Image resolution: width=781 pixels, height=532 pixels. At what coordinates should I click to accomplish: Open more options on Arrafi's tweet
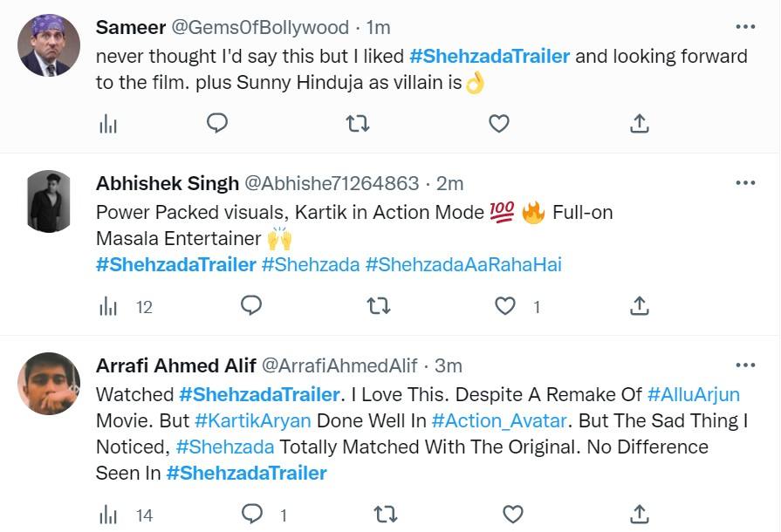746,366
